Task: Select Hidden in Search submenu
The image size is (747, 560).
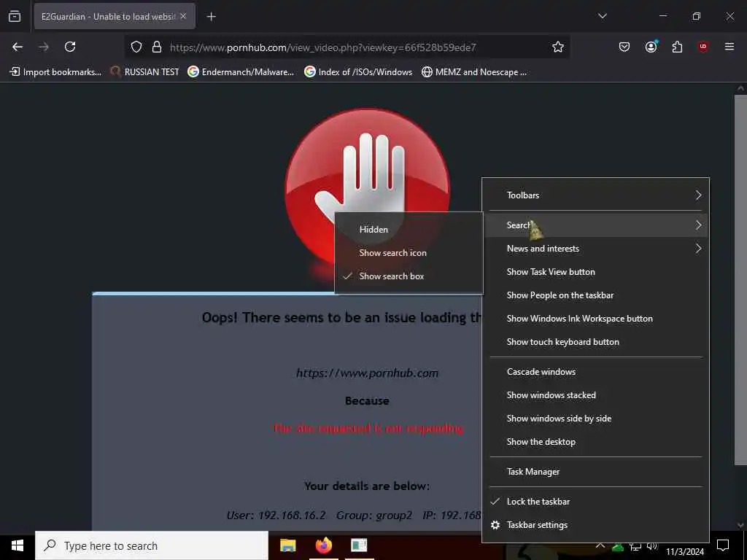Action: coord(409,230)
